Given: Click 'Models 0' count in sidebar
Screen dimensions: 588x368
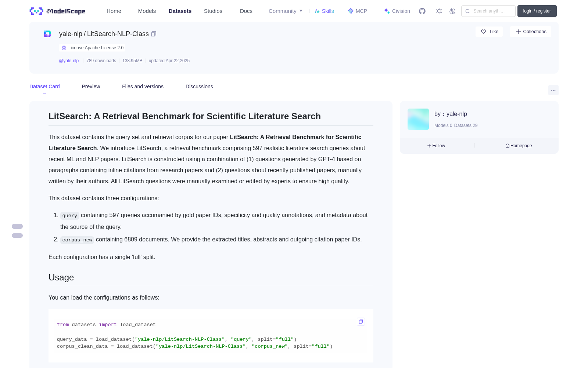Looking at the screenshot, I should tap(443, 125).
